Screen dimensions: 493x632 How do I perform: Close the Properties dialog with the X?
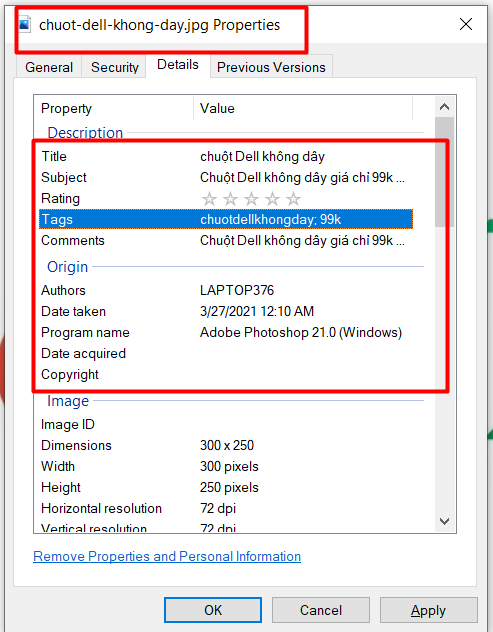point(466,25)
